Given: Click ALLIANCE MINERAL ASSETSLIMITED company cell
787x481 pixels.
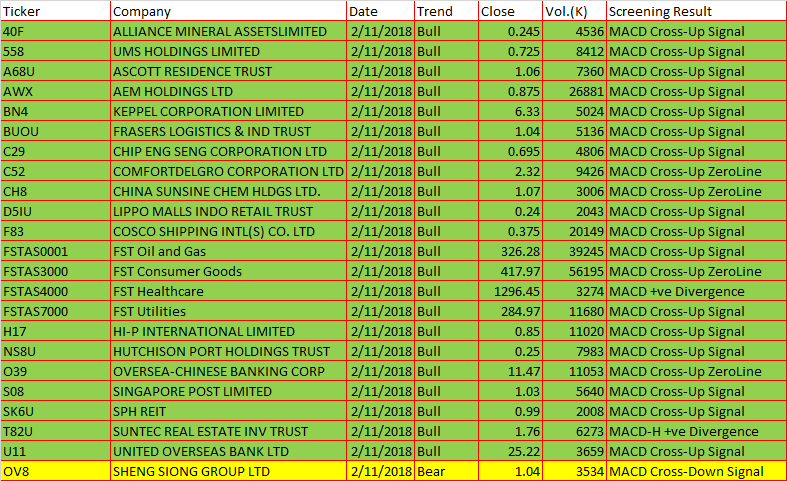Looking at the screenshot, I should tap(228, 31).
